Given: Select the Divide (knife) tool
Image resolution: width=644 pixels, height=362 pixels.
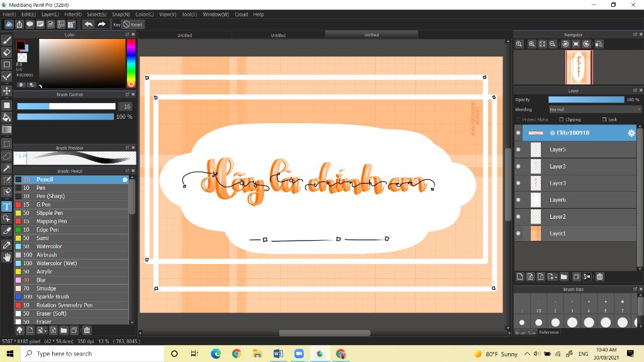Looking at the screenshot, I should (6, 231).
